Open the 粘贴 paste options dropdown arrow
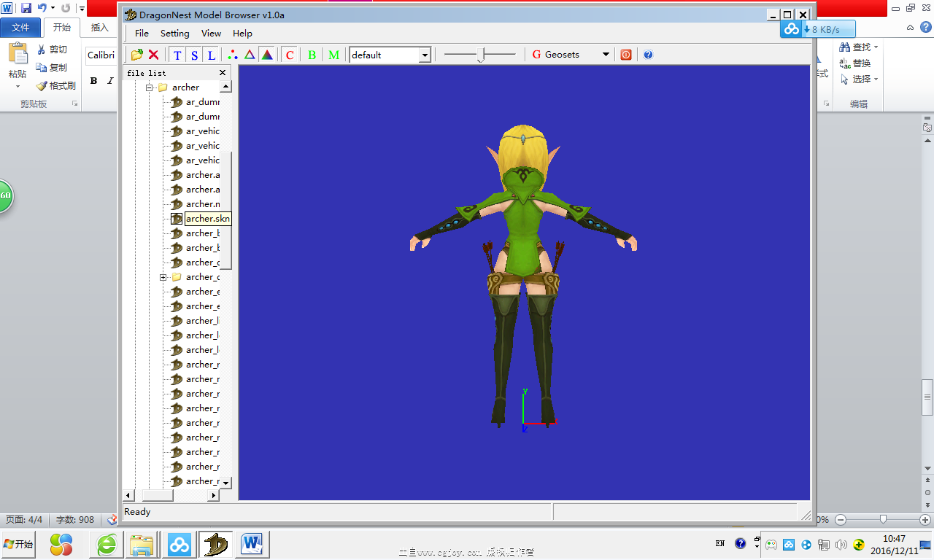The height and width of the screenshot is (560, 934). (18, 86)
